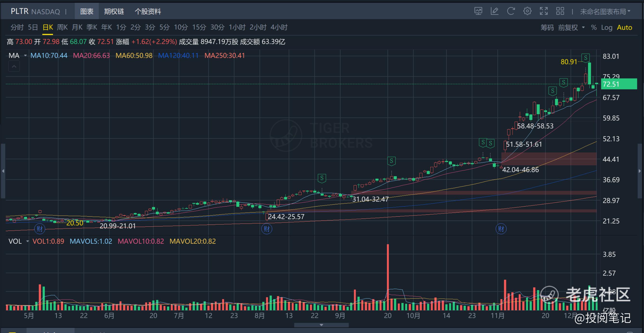Select the 季K timeframe
Screen dimensions: 644x333
pyautogui.click(x=92, y=27)
